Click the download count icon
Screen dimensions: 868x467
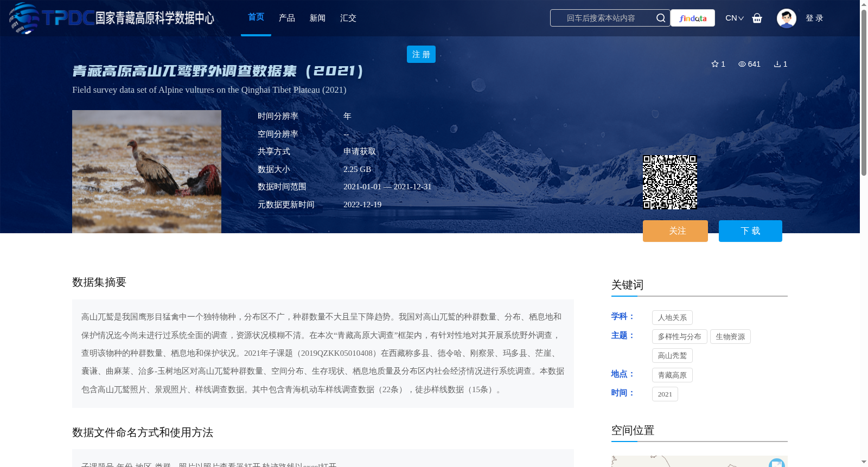click(777, 64)
